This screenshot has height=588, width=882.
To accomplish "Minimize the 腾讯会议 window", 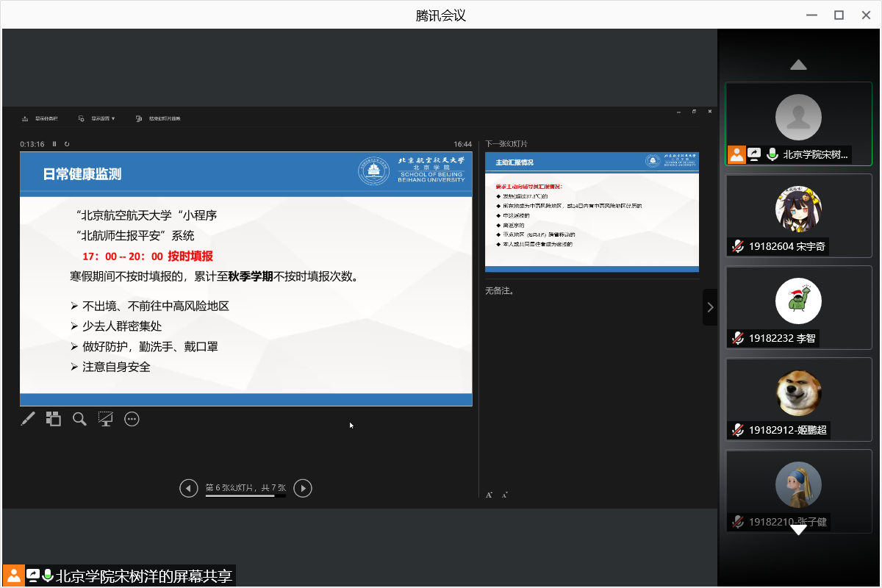I will tap(811, 15).
